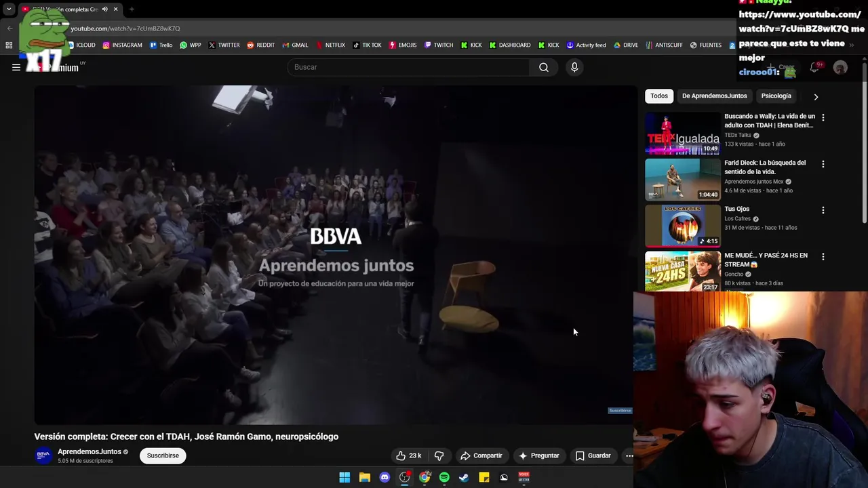Click the Compartir share button
This screenshot has height=488, width=868.
[481, 455]
